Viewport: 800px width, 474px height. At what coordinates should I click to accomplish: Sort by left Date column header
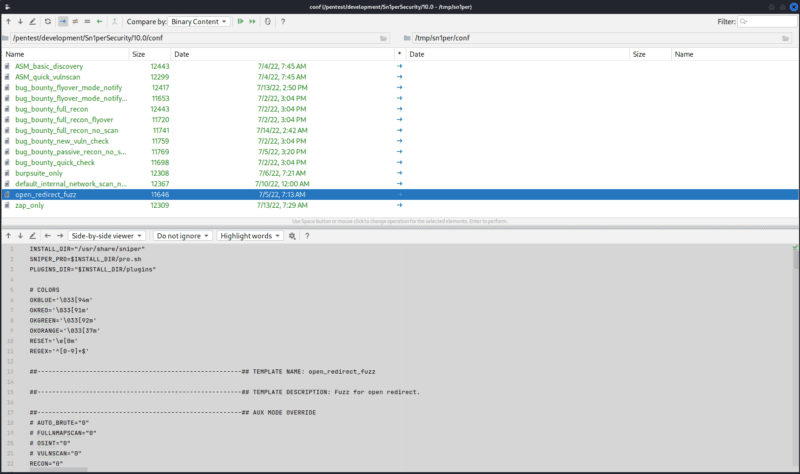coord(282,54)
